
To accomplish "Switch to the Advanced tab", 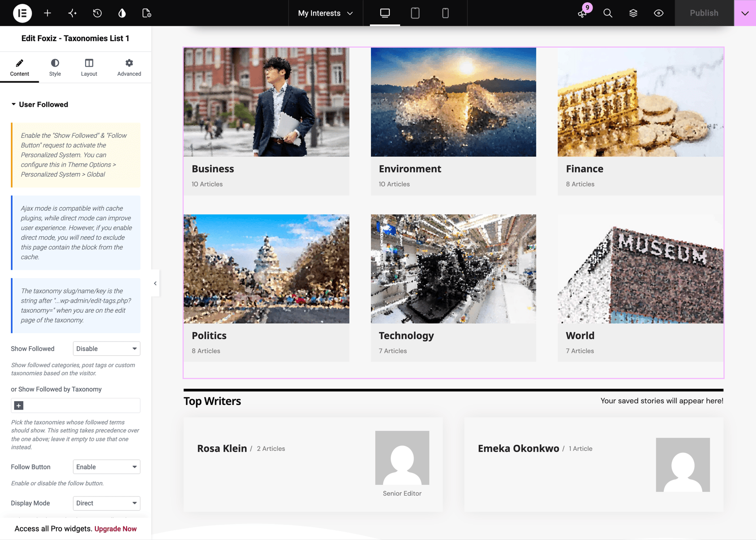I will pos(129,68).
